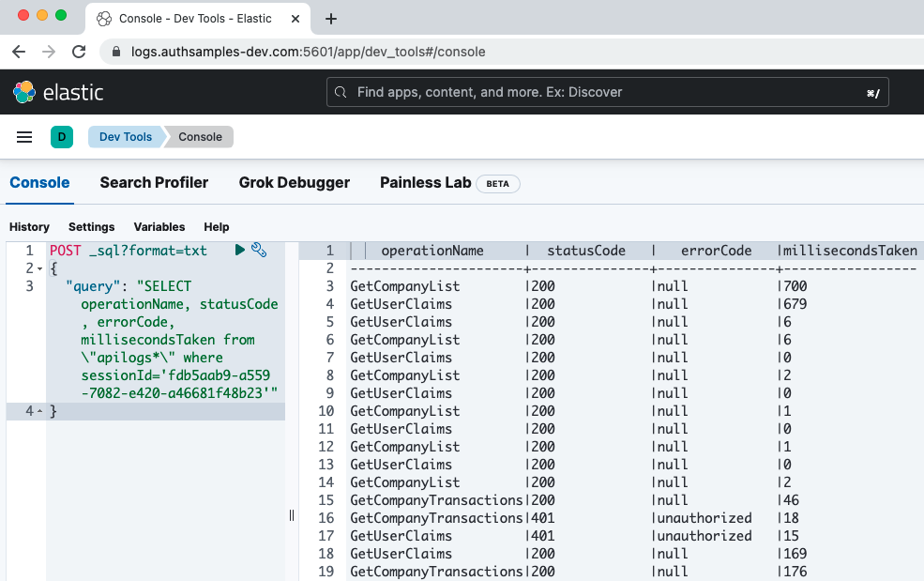
Task: Click the millisecondsTaken column header
Action: (850, 251)
